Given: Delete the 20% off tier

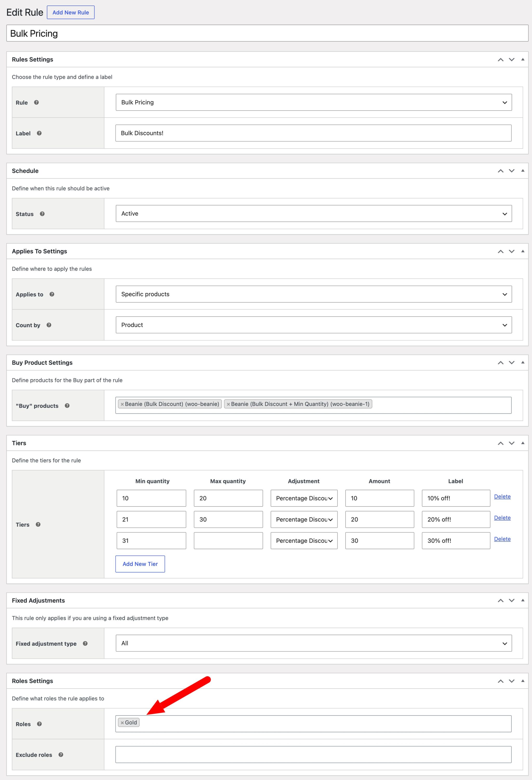Looking at the screenshot, I should pyautogui.click(x=502, y=518).
